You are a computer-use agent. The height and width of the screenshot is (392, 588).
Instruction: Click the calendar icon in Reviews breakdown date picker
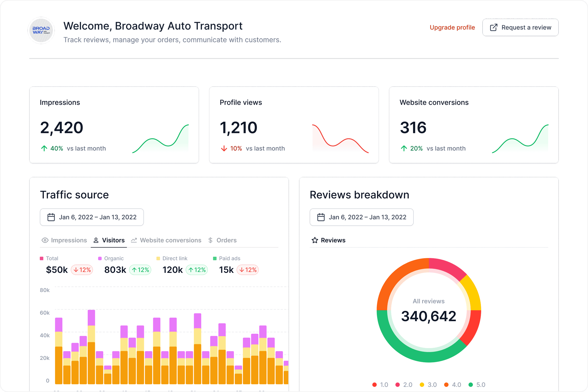coord(321,217)
